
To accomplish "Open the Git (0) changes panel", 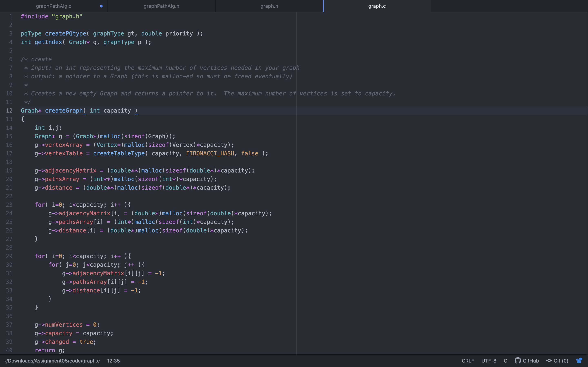I will click(x=557, y=361).
